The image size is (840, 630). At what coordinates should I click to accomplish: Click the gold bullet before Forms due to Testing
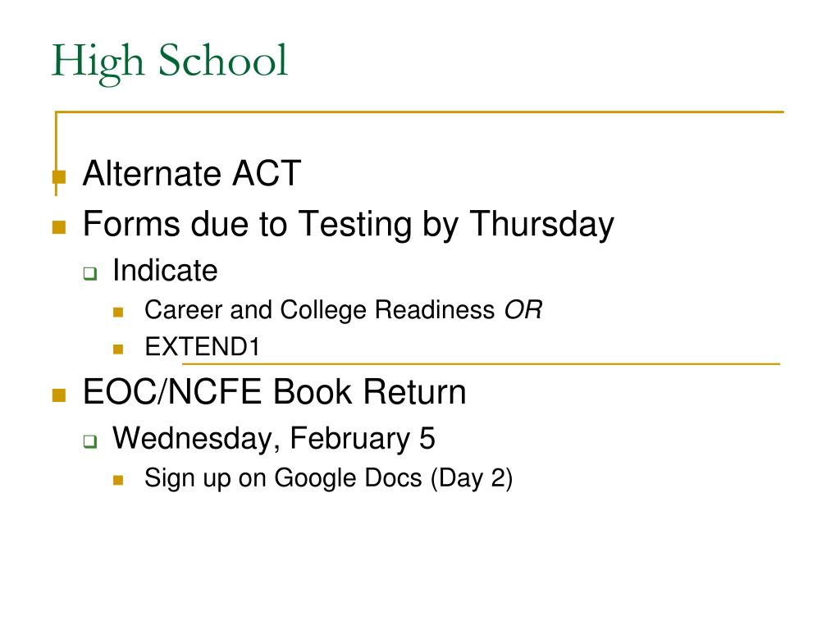pyautogui.click(x=59, y=227)
